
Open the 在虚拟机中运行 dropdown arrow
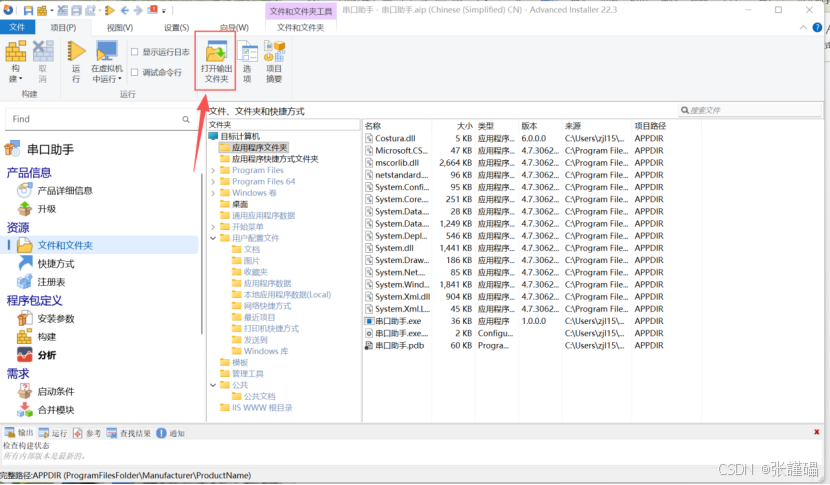pyautogui.click(x=120, y=79)
